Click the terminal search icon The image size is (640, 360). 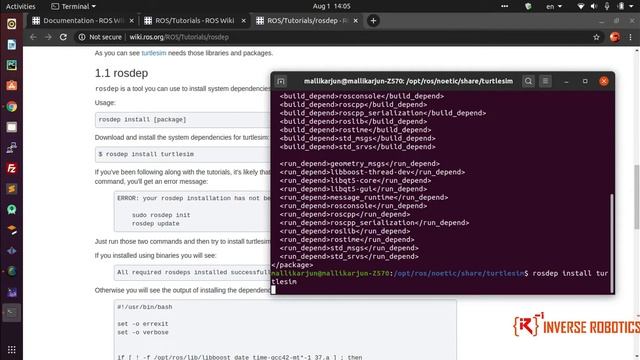(x=528, y=81)
